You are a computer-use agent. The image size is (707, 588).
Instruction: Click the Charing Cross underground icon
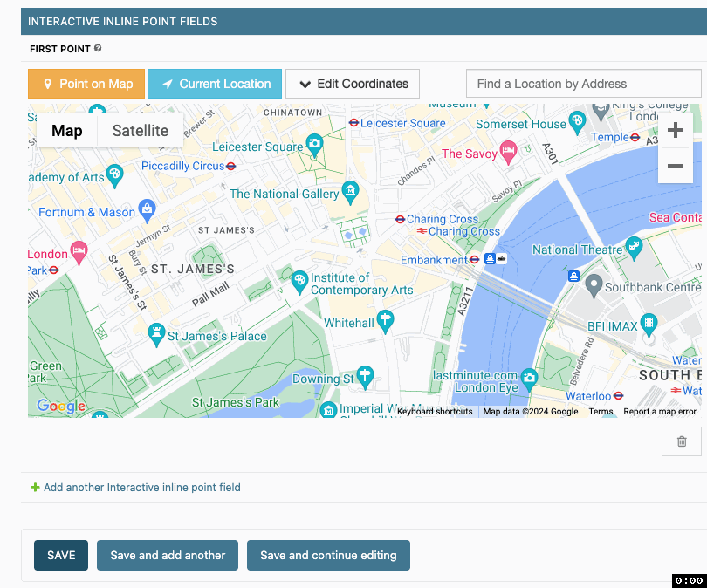point(400,220)
